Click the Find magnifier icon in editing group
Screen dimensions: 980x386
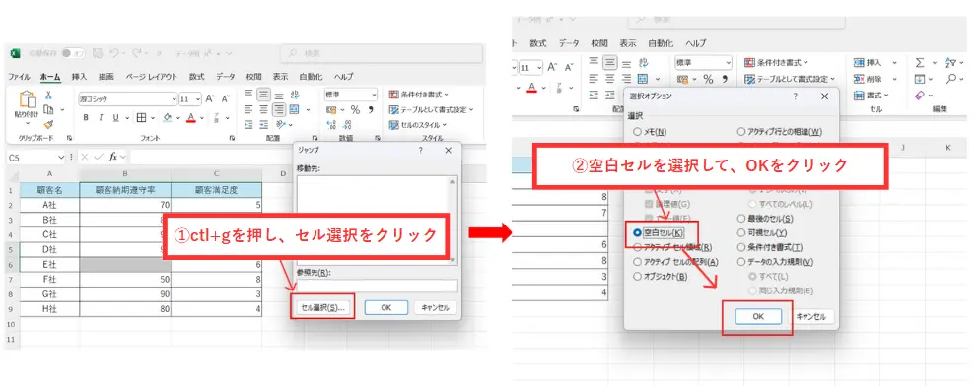[951, 80]
